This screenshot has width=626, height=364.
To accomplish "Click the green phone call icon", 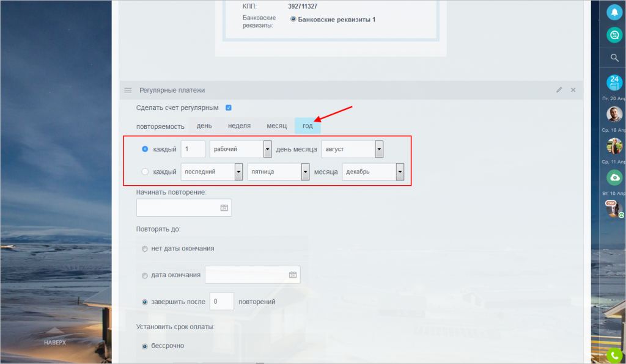I will click(614, 355).
